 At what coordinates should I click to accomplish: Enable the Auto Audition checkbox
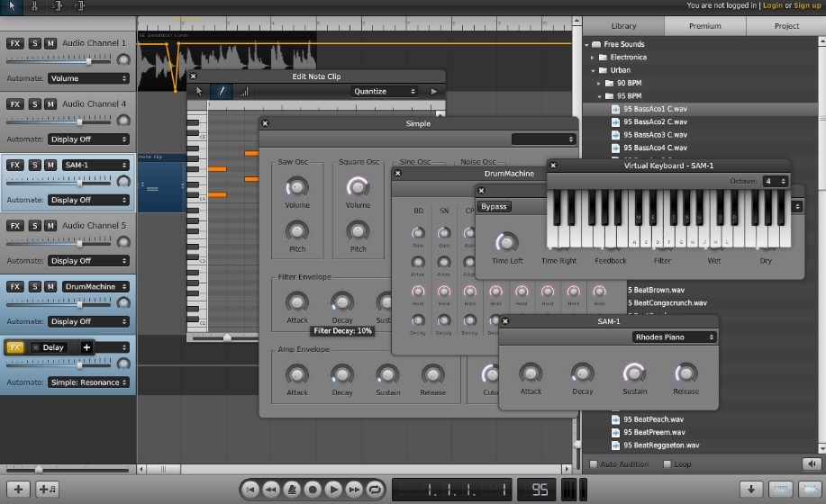coord(594,464)
